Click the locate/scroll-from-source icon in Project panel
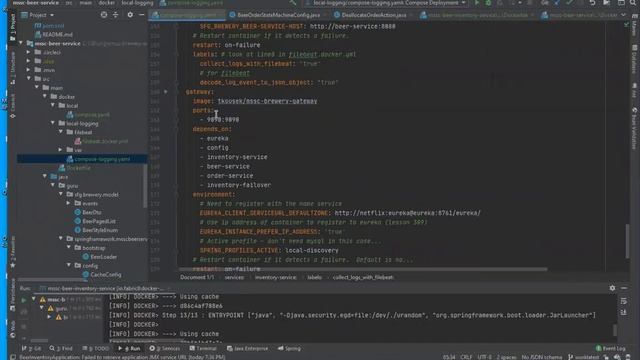The height and width of the screenshot is (360, 640). pos(104,15)
